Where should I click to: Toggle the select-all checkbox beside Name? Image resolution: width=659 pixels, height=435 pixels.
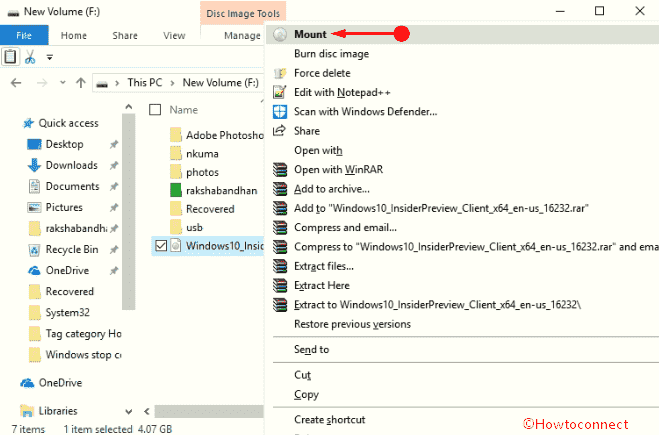tap(155, 110)
